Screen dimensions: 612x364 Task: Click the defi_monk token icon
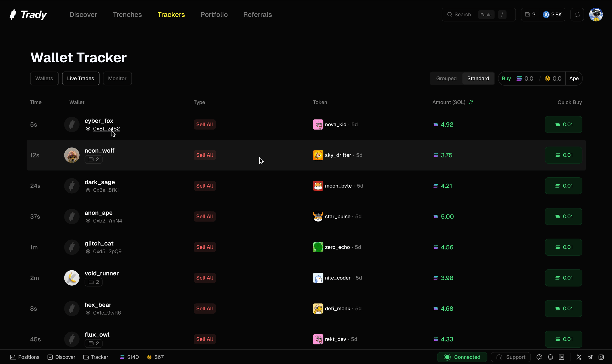tap(318, 308)
